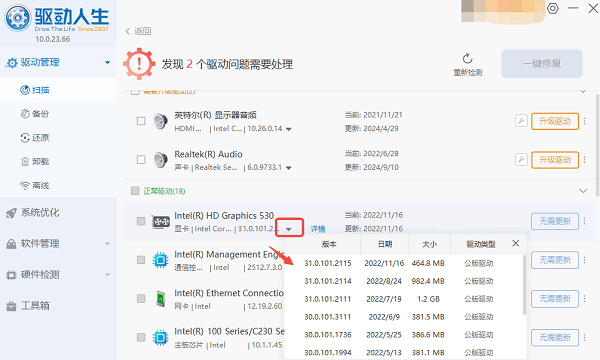Select driver version 31.0.101.2111
This screenshot has width=600, height=360.
(x=404, y=299)
